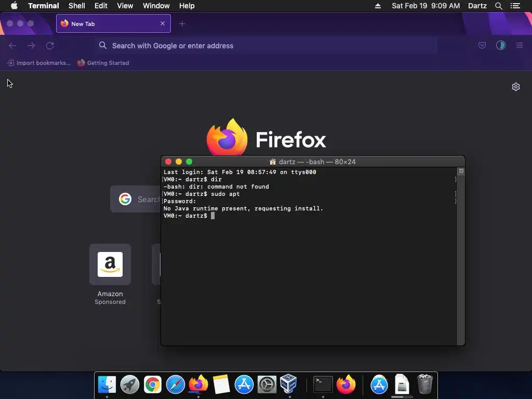532x399 pixels.
Task: Click the 'sudo apt' command line
Action: point(202,194)
